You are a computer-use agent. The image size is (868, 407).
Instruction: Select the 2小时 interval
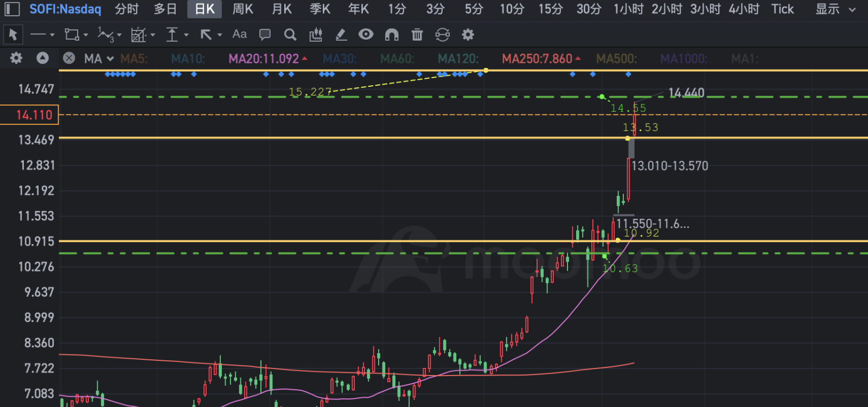click(667, 9)
